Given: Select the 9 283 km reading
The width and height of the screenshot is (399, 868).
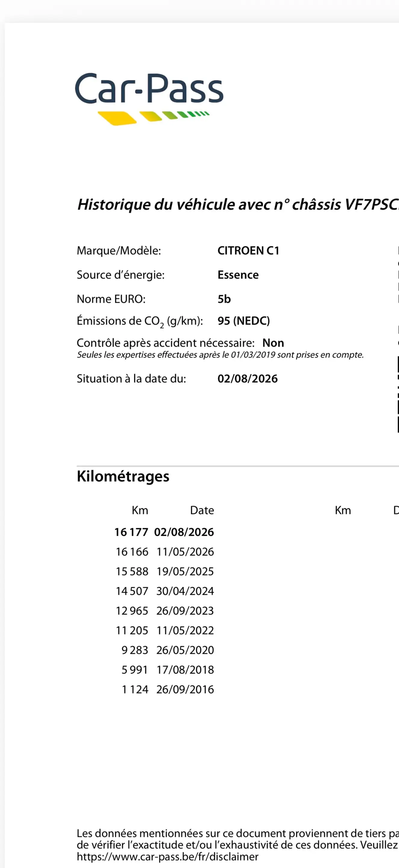Looking at the screenshot, I should [x=135, y=650].
